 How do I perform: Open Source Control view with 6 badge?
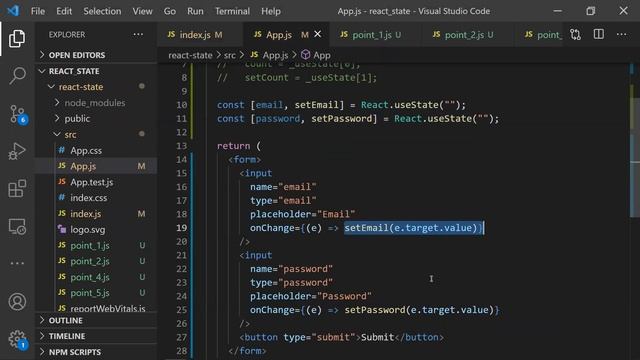[x=17, y=114]
